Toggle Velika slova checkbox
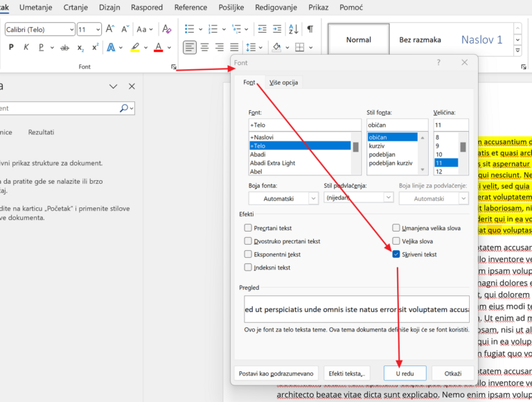 coord(396,241)
